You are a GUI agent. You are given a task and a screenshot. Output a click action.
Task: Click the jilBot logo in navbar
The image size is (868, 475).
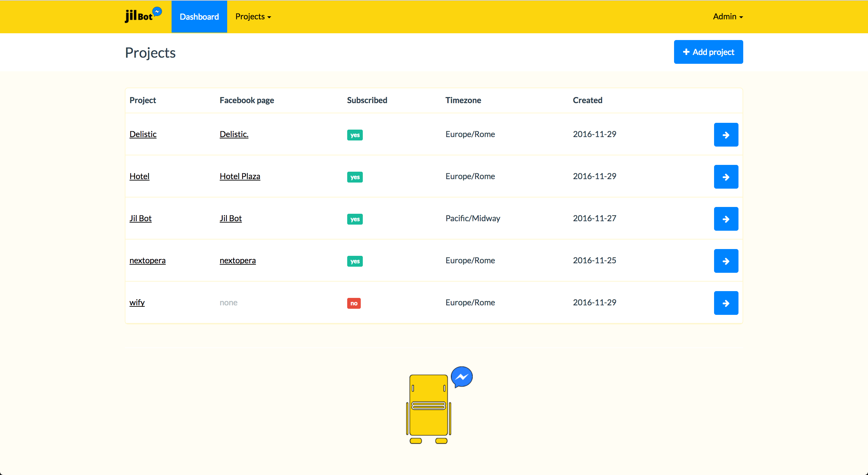point(143,16)
